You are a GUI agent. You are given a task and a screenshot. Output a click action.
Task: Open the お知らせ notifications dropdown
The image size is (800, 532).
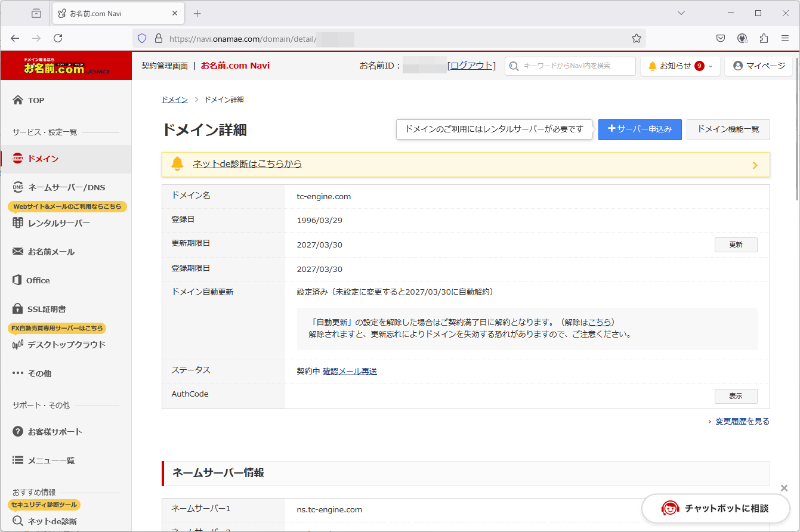(x=680, y=66)
